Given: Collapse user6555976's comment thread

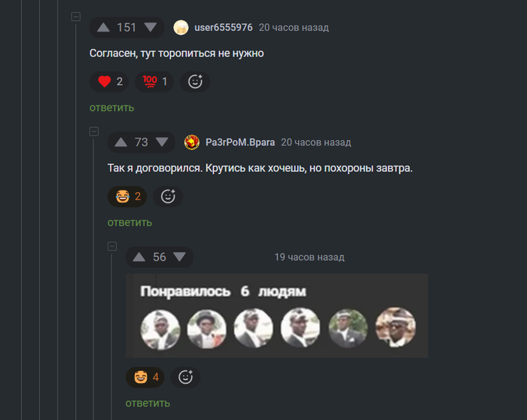Looking at the screenshot, I should (76, 17).
